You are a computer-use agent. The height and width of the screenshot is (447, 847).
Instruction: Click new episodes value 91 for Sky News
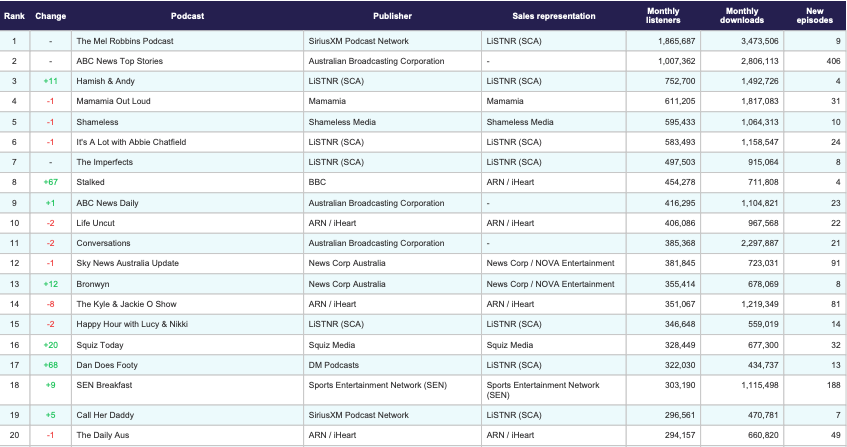pos(836,263)
